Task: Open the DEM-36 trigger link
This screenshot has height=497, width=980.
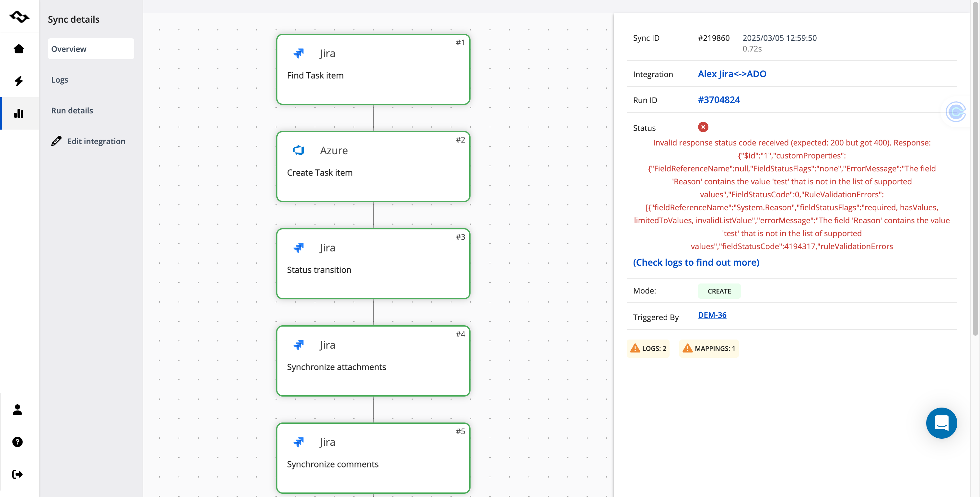Action: [712, 315]
